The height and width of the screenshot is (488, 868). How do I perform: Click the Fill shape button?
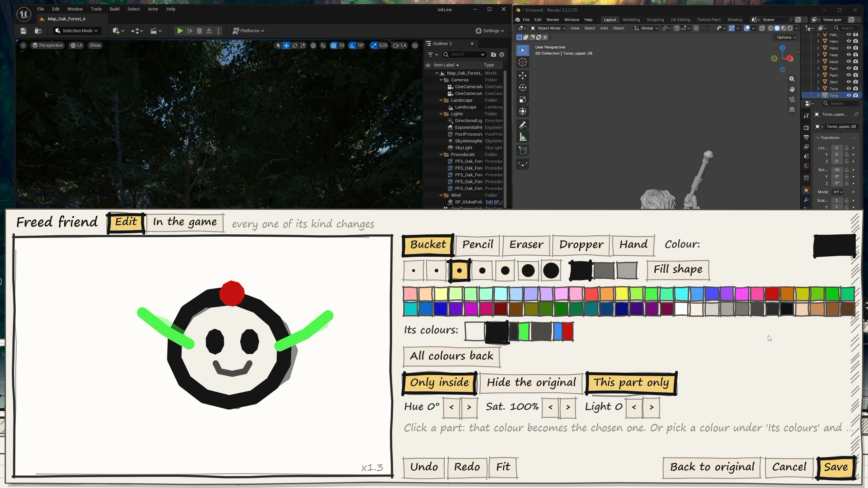pos(678,270)
